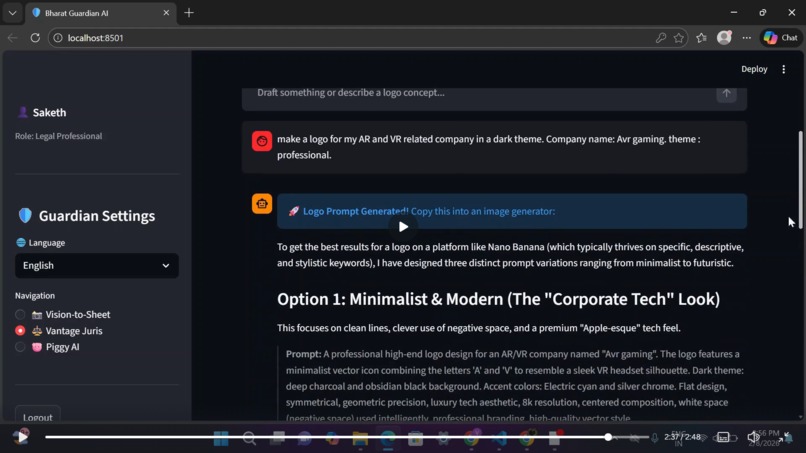Click the Guardian Settings heading
806x453 pixels.
(97, 216)
